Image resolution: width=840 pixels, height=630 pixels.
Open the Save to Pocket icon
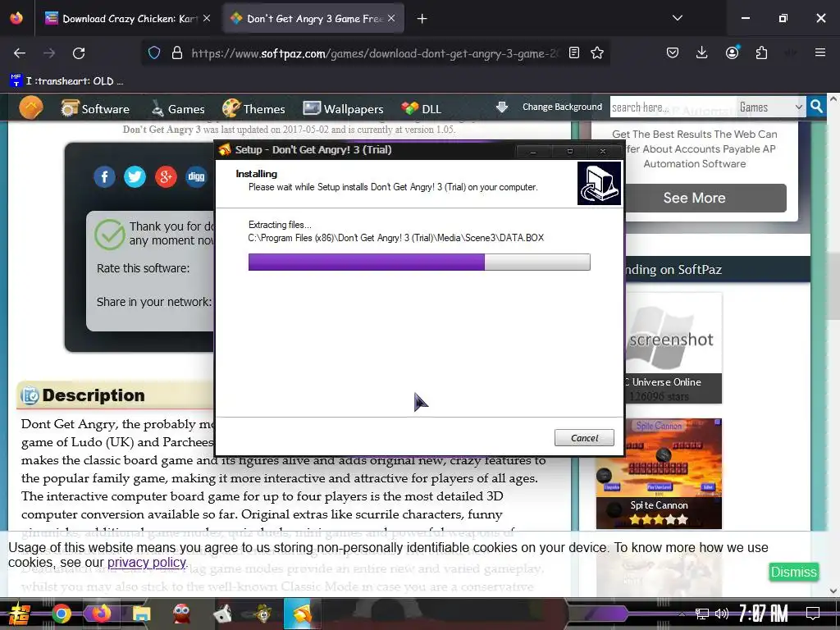[x=673, y=52]
